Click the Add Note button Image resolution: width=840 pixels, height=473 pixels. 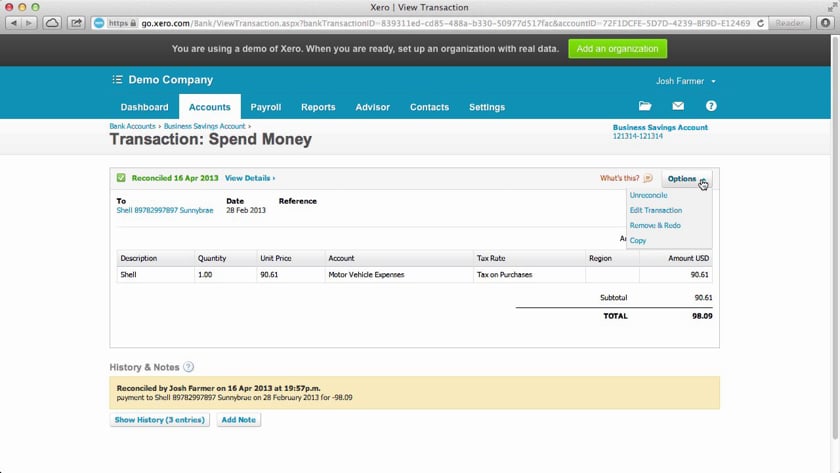click(238, 420)
